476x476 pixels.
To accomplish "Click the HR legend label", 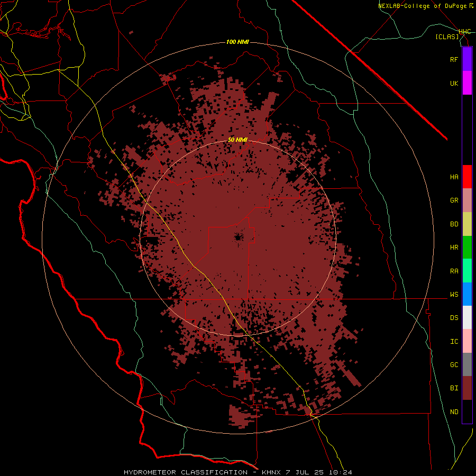I will tap(454, 248).
